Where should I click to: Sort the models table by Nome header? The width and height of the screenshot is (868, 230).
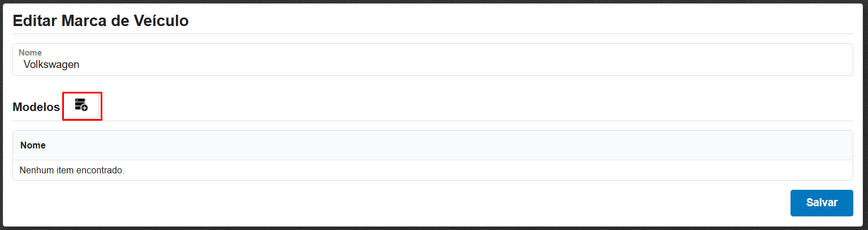(x=33, y=146)
